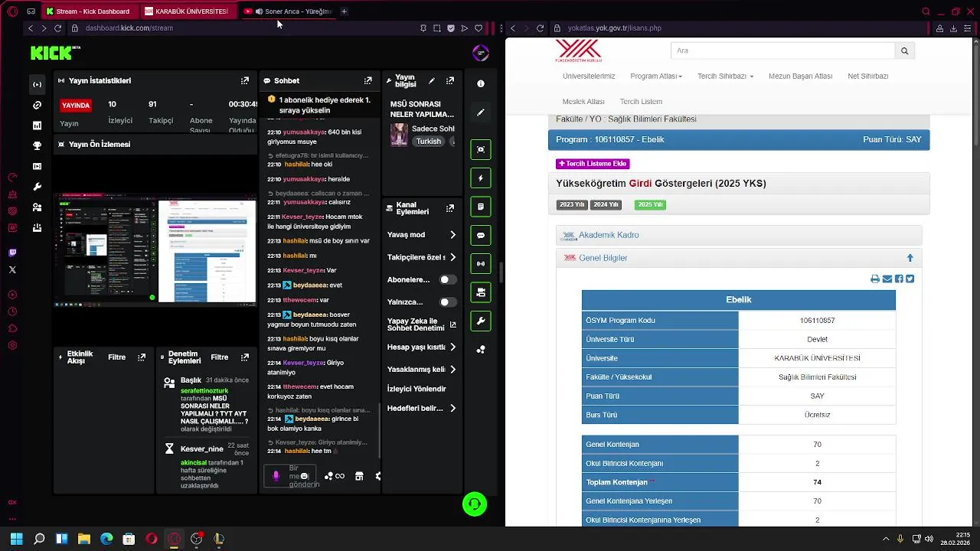
Task: Pop out the Yayın bilgisi panel
Action: (x=450, y=80)
